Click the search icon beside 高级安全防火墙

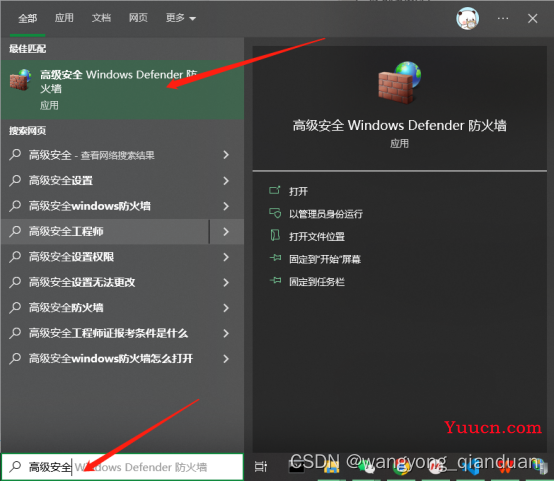[x=15, y=308]
